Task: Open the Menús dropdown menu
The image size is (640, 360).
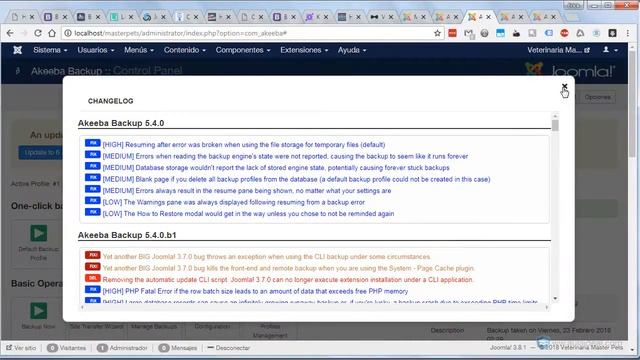Action: [x=139, y=50]
